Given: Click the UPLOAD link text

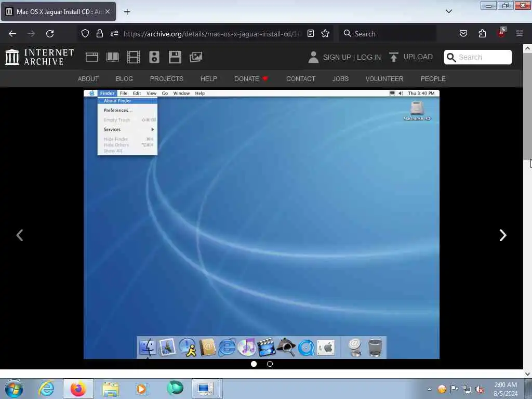Looking at the screenshot, I should pos(418,57).
